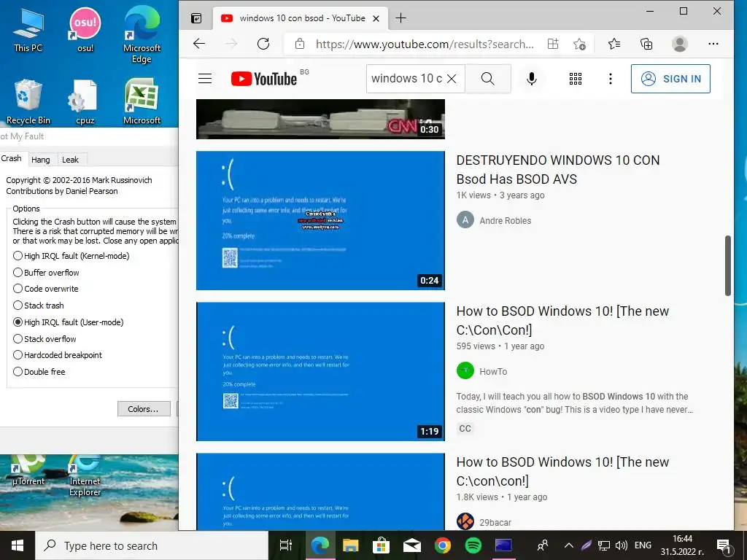Image resolution: width=747 pixels, height=560 pixels.
Task: Close the YouTube results tab
Action: [376, 18]
